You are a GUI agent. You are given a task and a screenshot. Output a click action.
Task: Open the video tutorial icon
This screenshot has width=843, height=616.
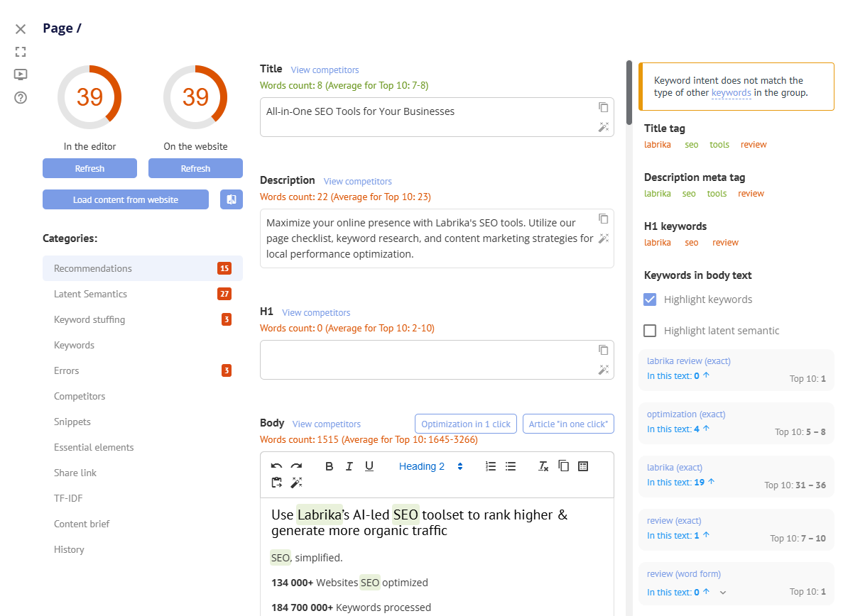pyautogui.click(x=21, y=75)
